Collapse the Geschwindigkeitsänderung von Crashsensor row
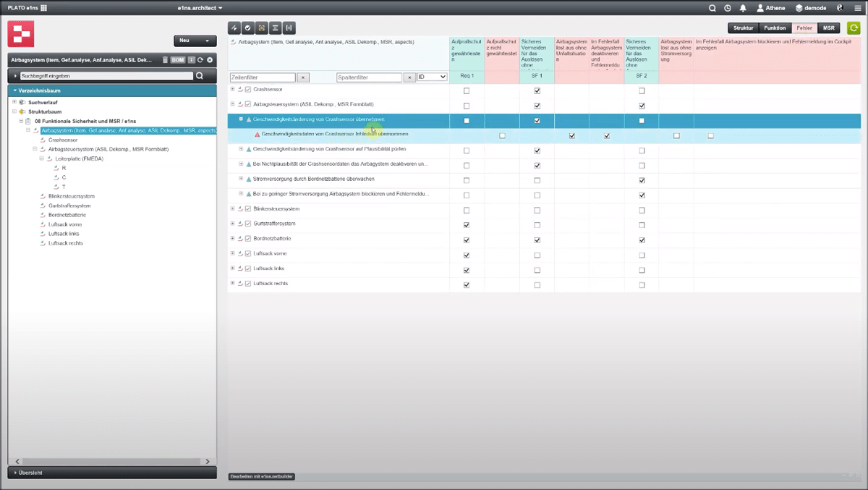The height and width of the screenshot is (490, 868). 242,120
